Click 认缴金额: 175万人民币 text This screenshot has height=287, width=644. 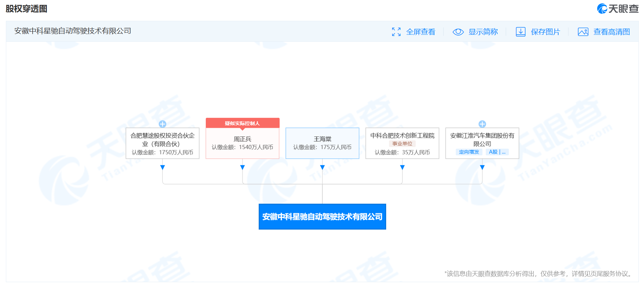tap(322, 147)
